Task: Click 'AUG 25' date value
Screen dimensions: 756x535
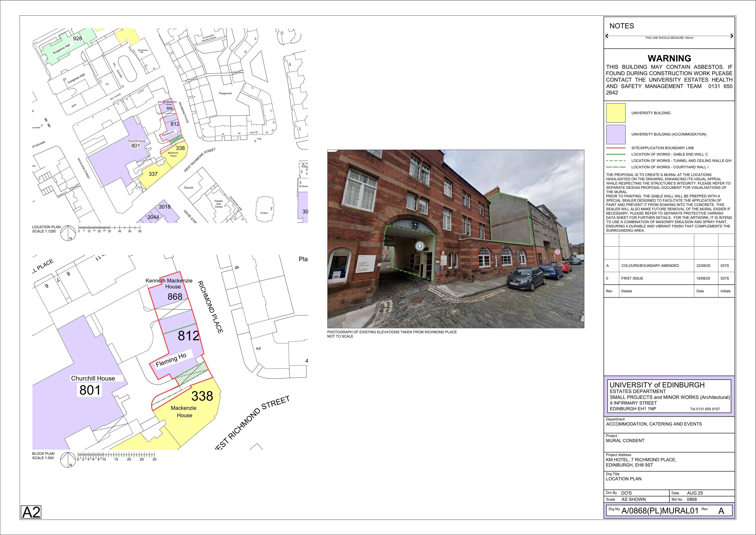Action: (x=695, y=493)
